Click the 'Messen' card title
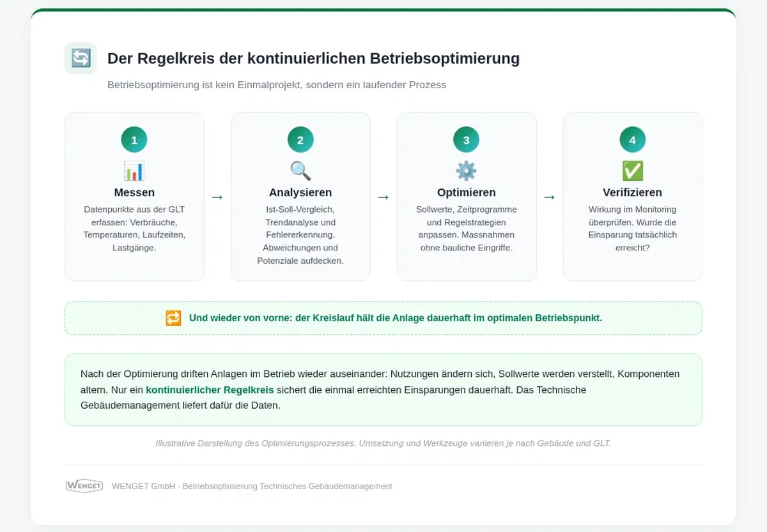Screen dimensions: 767x532 pyautogui.click(x=134, y=192)
